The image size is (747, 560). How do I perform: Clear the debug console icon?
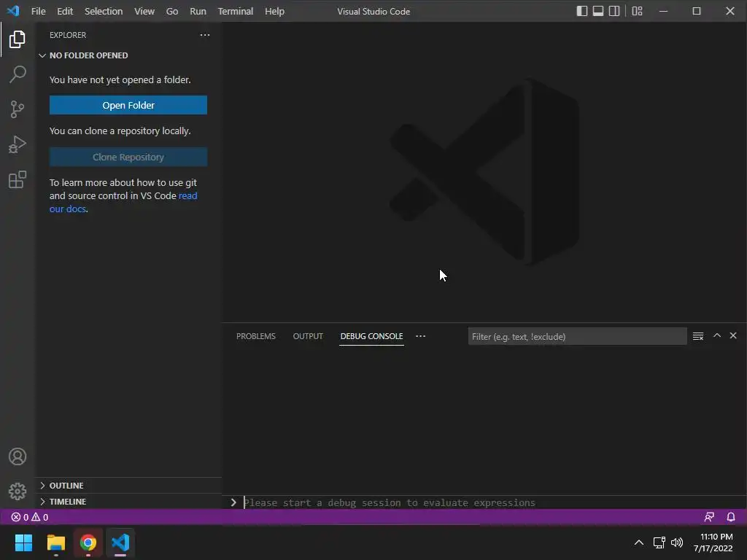pyautogui.click(x=698, y=336)
